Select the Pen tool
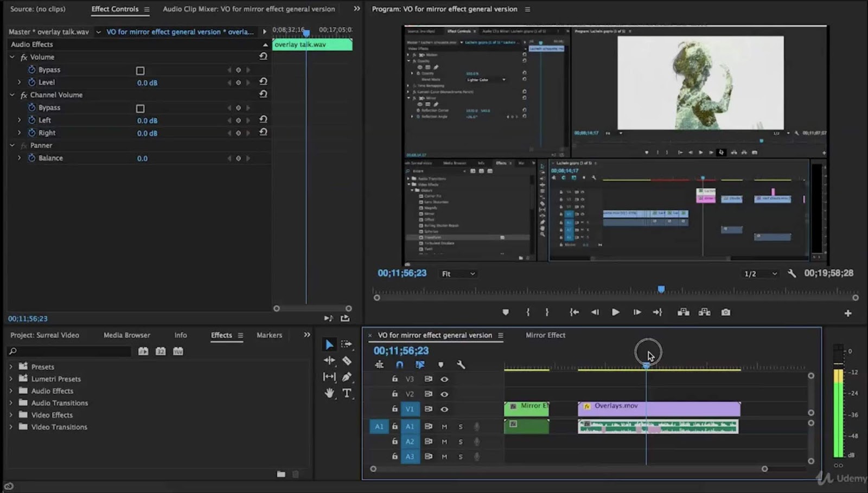 pyautogui.click(x=347, y=376)
